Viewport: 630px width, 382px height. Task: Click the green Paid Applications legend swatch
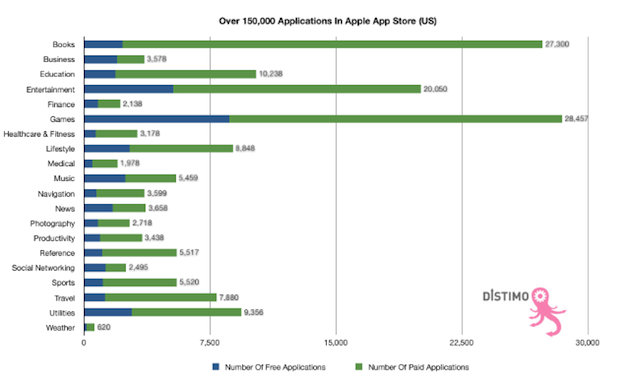(x=359, y=367)
